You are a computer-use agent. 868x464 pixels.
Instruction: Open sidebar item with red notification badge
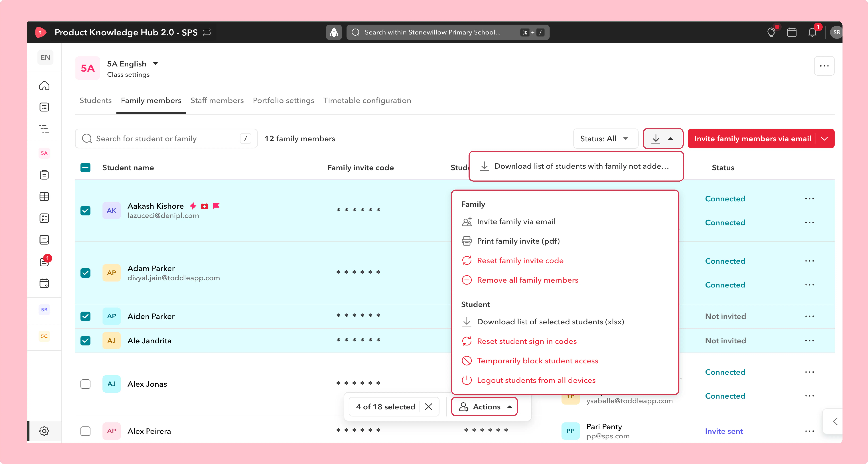pyautogui.click(x=45, y=261)
